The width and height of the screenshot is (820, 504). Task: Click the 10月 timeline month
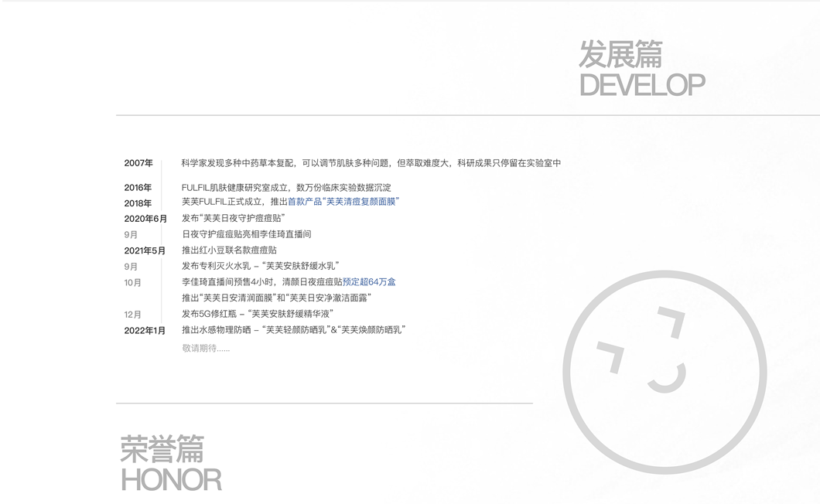133,283
